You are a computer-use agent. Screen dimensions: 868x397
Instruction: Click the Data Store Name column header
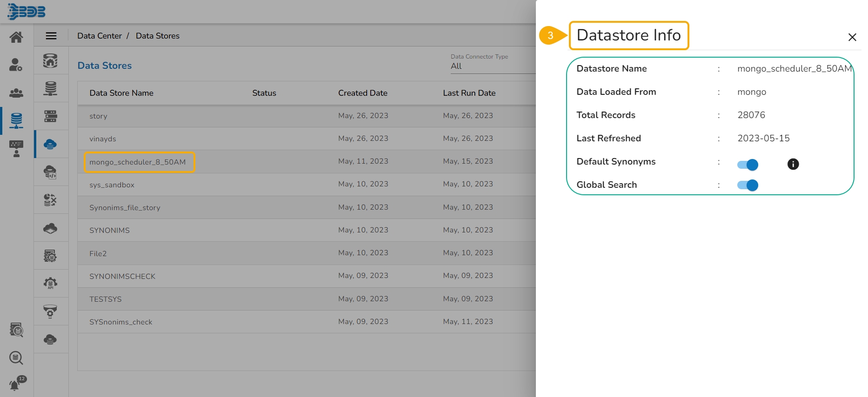121,93
